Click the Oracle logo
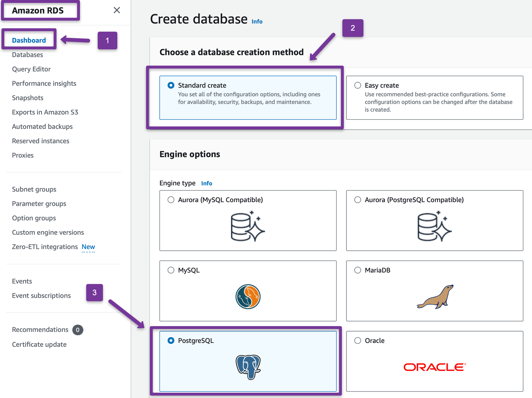 [433, 367]
